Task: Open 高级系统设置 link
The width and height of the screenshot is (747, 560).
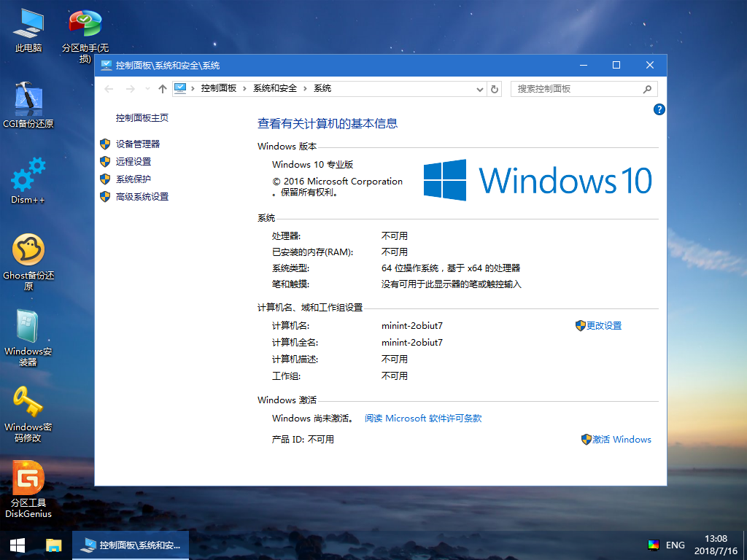Action: (142, 197)
